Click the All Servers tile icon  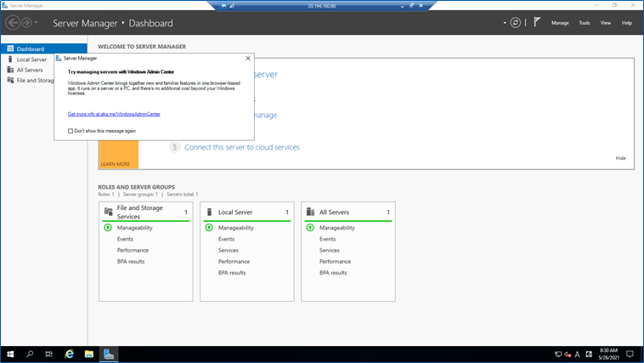click(310, 212)
